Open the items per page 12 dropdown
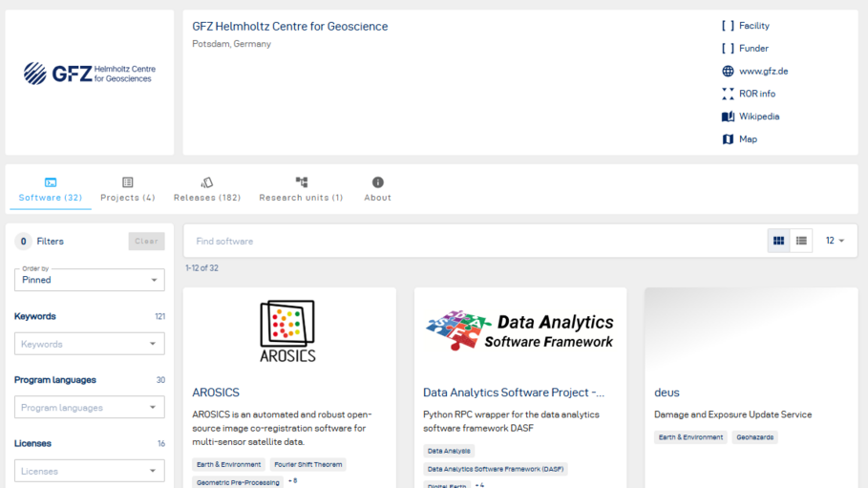Viewport: 868px width, 488px height. (x=835, y=241)
